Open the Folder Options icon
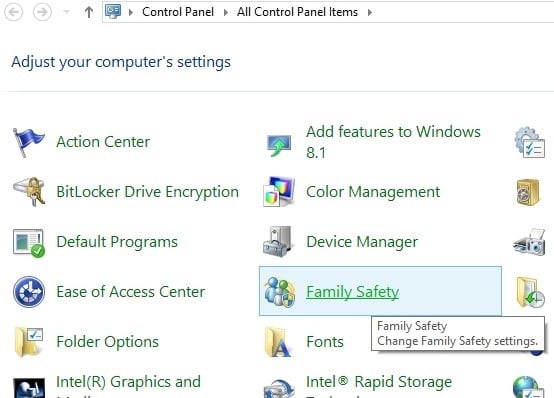Screen dimensions: 554x398 tap(29, 342)
